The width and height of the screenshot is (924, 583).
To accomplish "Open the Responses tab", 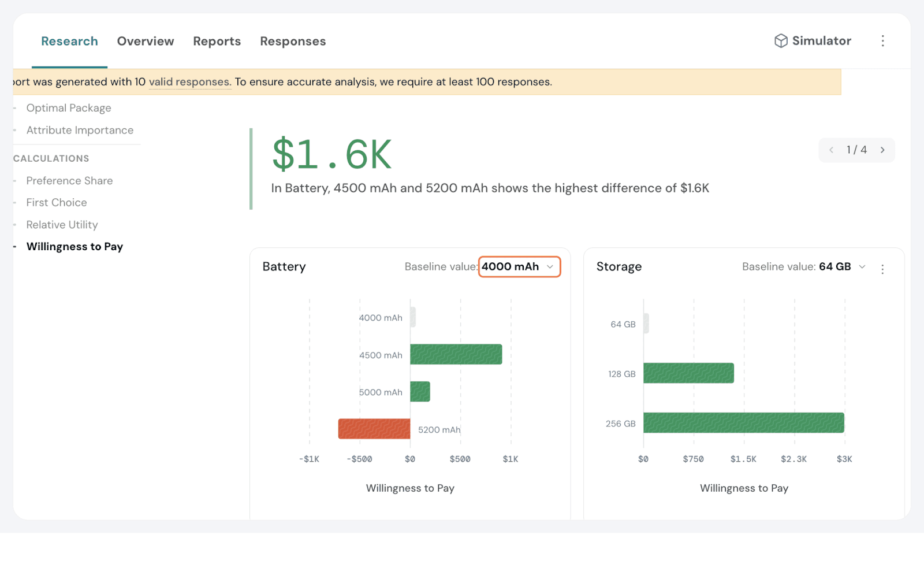I will click(x=293, y=42).
